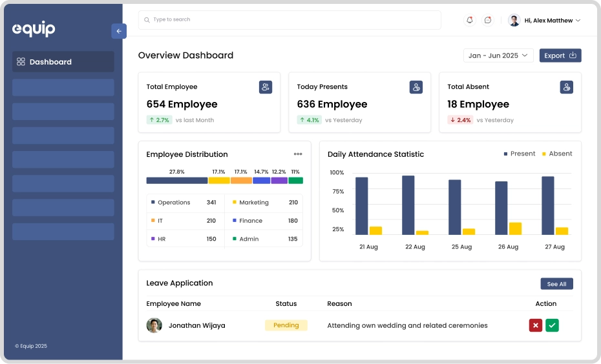Toggle the Present legend in attendance chart
Screen dimensions: 601x364
(x=520, y=154)
